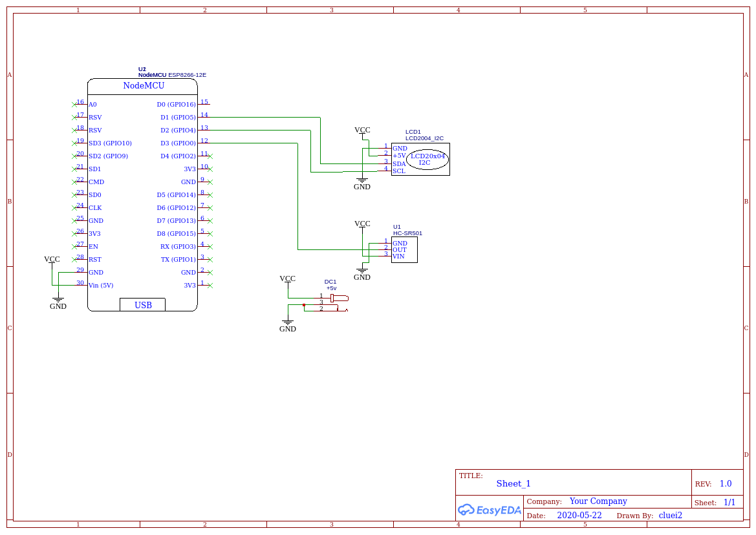
Task: Select the sheet count 1/1
Action: tap(729, 503)
